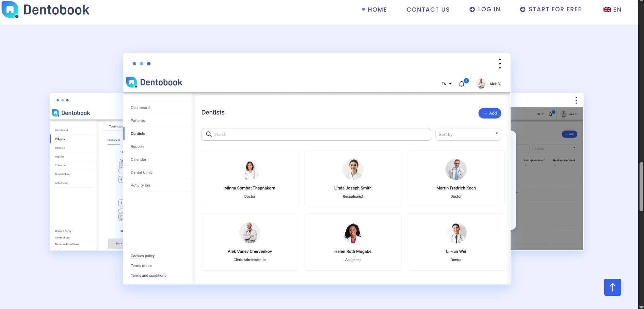Viewport: 644px width, 309px height.
Task: Select Reports in the Dentists window sidebar
Action: [138, 146]
